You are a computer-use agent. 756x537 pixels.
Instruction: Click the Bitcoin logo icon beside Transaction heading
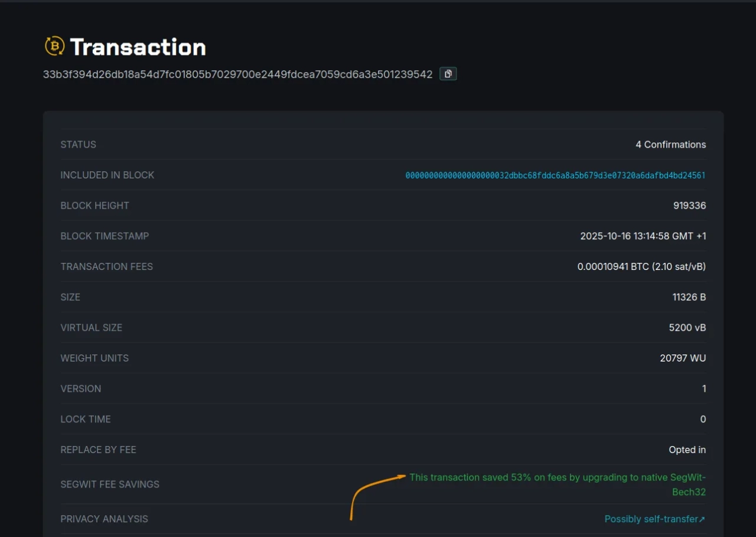click(x=54, y=45)
